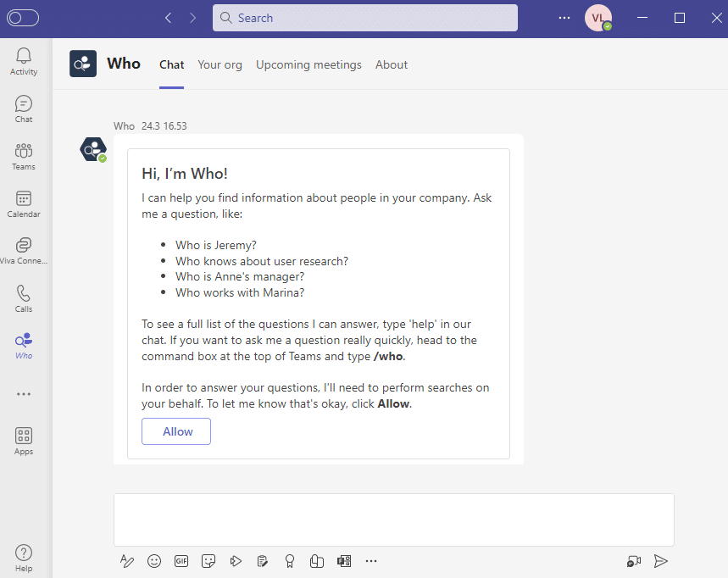
Task: Open Viva Connections in sidebar
Action: tap(24, 251)
